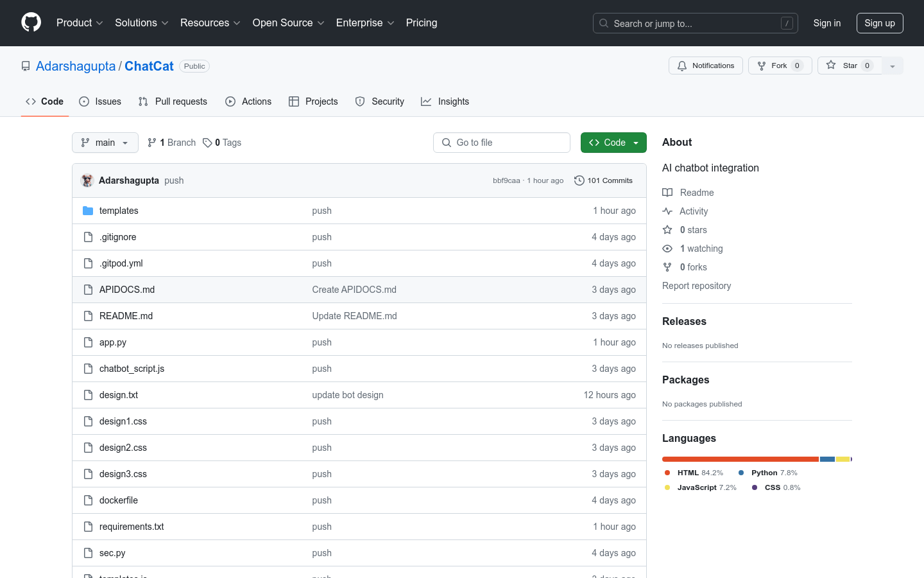Open the .gitignore file
Image resolution: width=924 pixels, height=578 pixels.
118,237
